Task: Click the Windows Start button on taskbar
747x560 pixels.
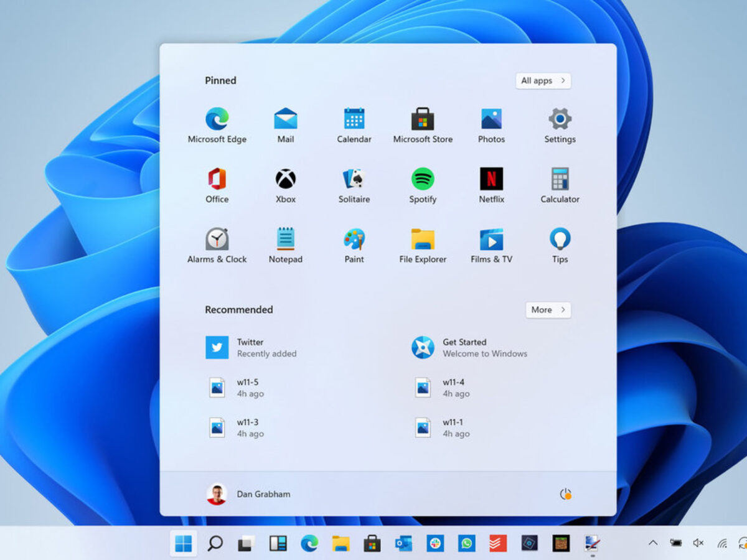Action: [x=184, y=543]
